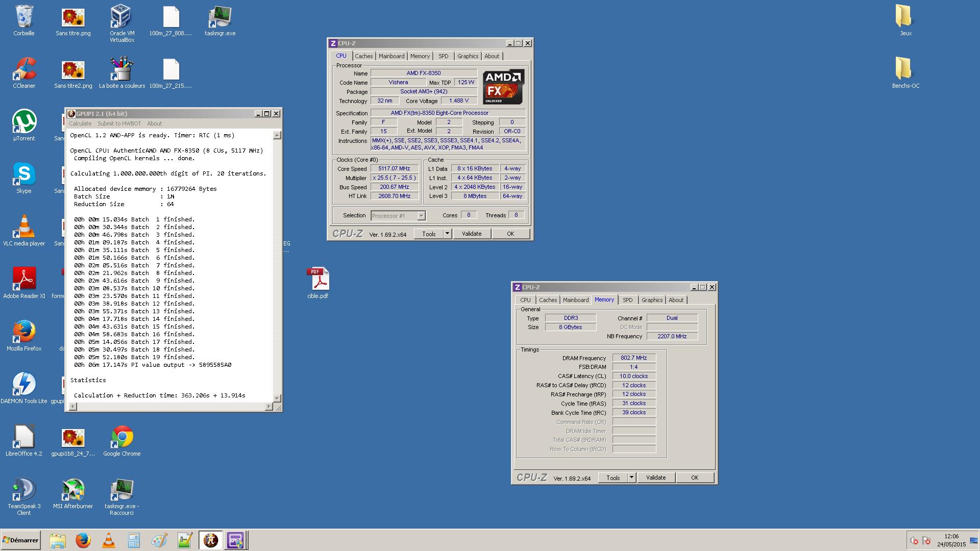
Task: Open taskmgr.exe - Raccourci shortcut
Action: point(122,496)
